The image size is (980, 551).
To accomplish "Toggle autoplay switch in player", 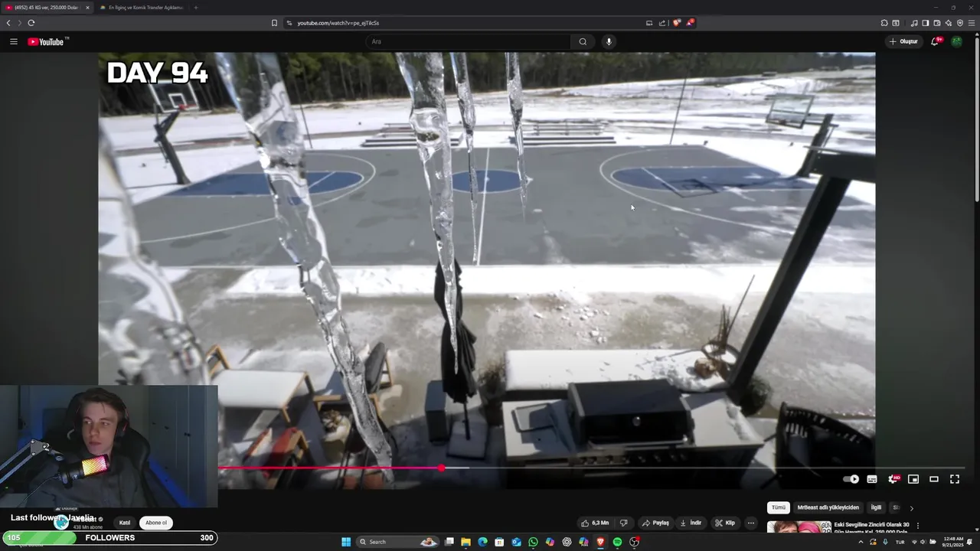I will coord(851,479).
